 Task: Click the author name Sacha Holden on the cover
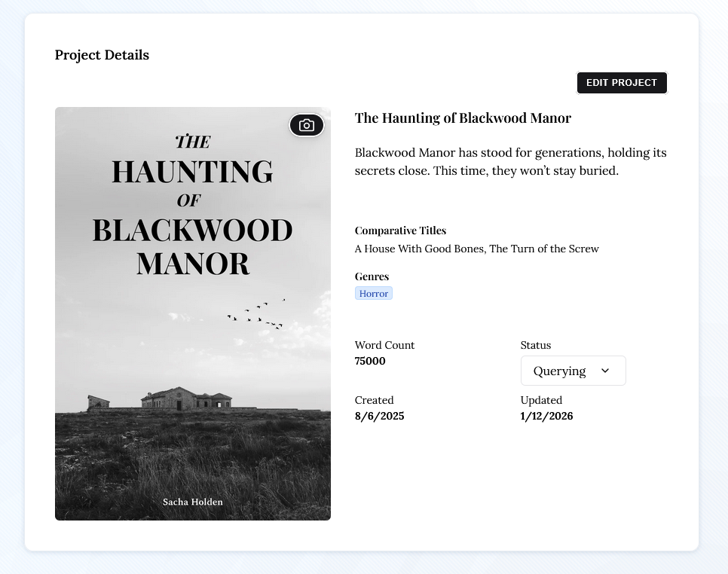(x=193, y=502)
